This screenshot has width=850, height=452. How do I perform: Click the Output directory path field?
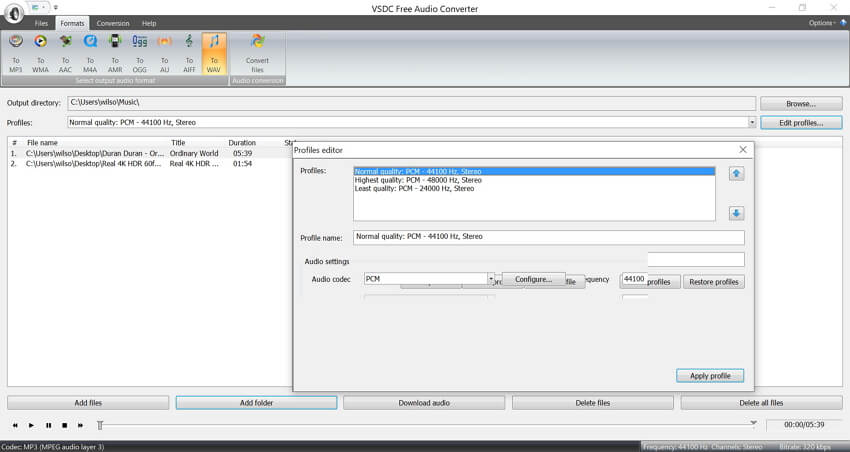[411, 103]
